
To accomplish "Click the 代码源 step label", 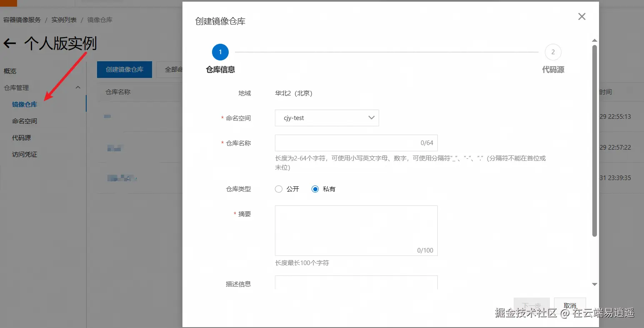I will (x=553, y=70).
